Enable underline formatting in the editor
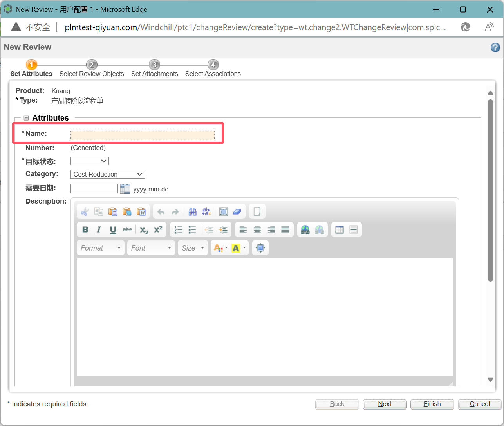This screenshot has height=426, width=504. (113, 229)
